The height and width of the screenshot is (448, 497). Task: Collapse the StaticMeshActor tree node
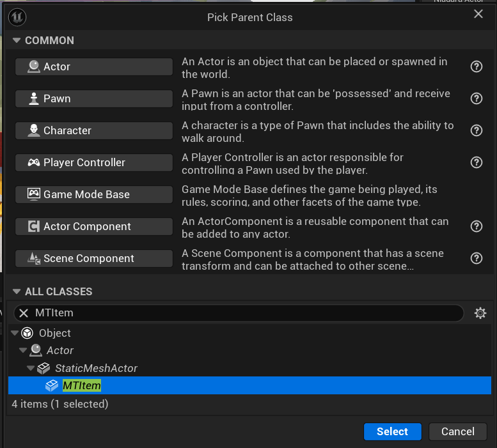pyautogui.click(x=31, y=368)
